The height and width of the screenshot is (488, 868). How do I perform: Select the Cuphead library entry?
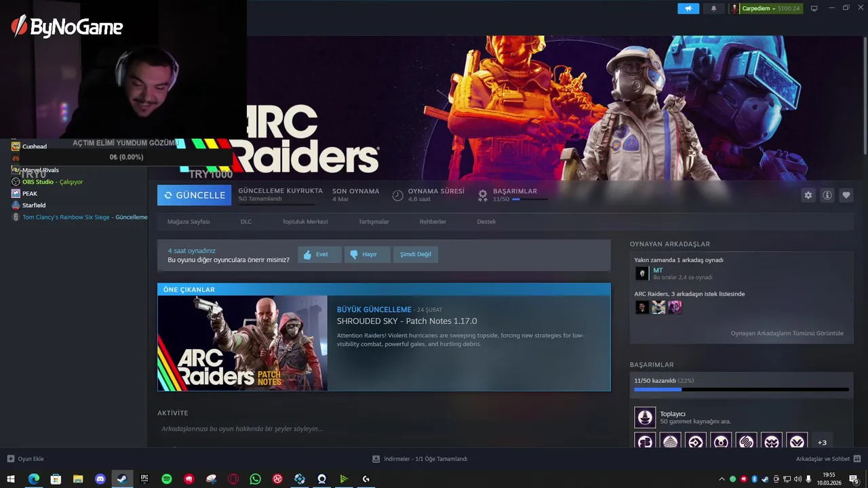(x=35, y=146)
